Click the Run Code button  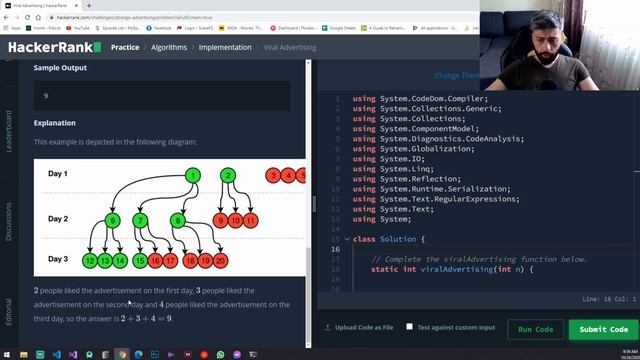(536, 329)
